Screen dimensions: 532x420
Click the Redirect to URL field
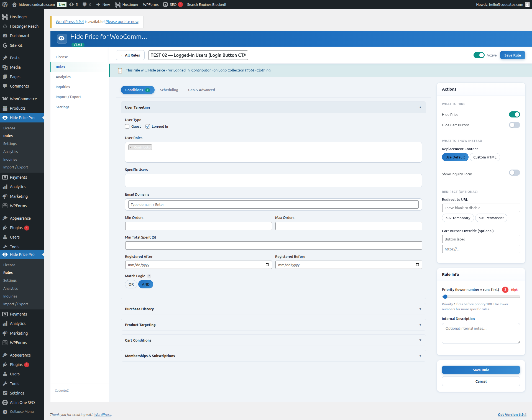pyautogui.click(x=481, y=208)
